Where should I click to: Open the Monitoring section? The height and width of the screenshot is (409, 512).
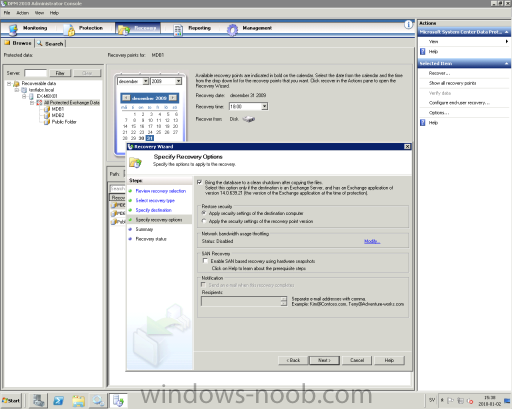coord(35,28)
